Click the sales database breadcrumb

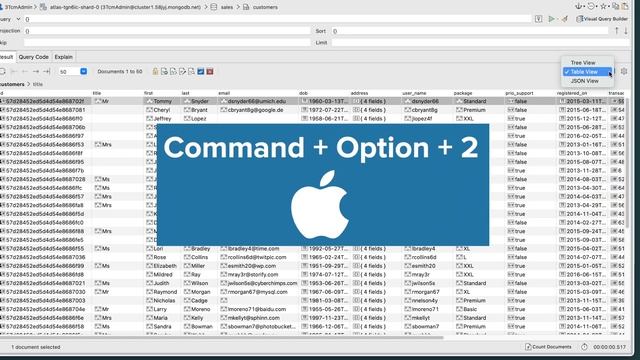[227, 7]
